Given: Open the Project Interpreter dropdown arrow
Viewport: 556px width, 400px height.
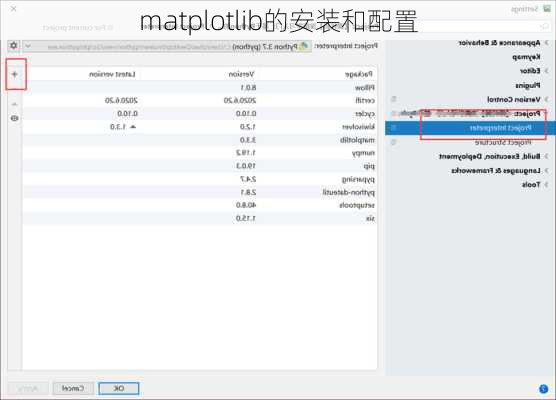Looking at the screenshot, I should 28,46.
